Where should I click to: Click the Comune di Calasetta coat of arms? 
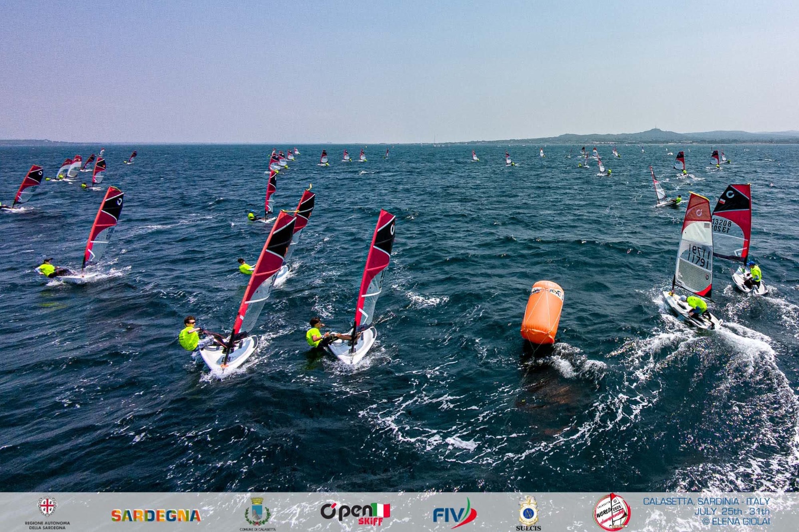click(257, 511)
